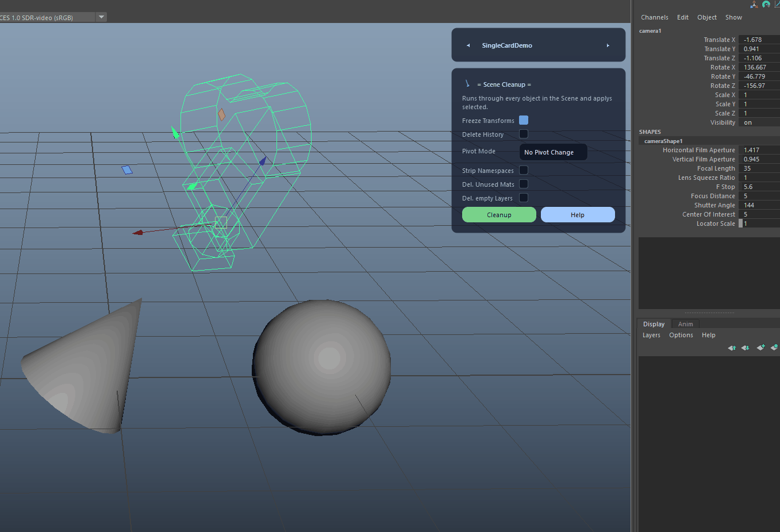This screenshot has height=532, width=780.
Task: Click the Translate X value field
Action: (759, 40)
